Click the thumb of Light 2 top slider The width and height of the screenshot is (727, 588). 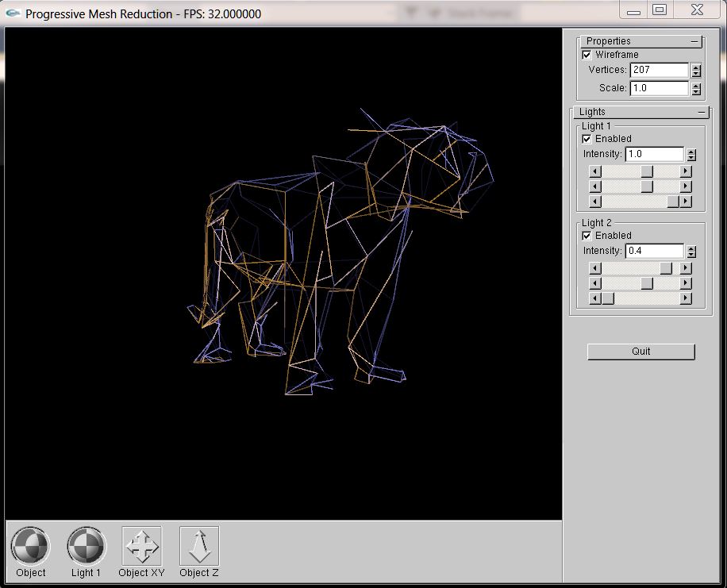point(666,268)
